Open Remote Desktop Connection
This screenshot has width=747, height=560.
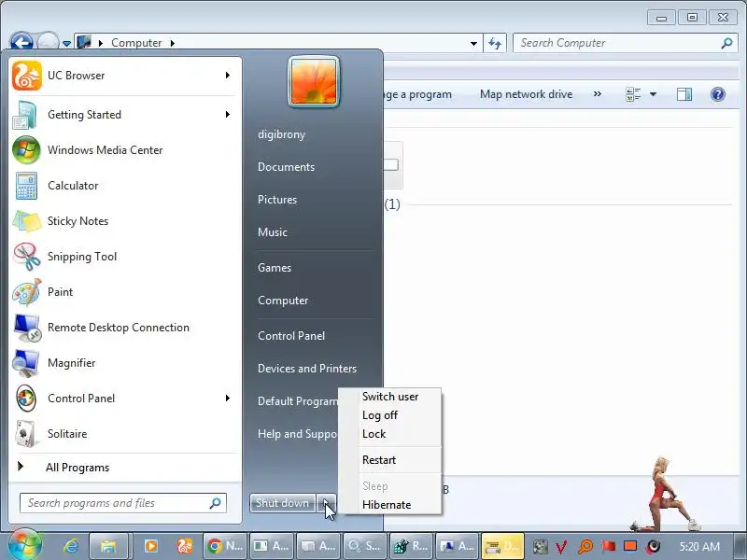tap(124, 328)
